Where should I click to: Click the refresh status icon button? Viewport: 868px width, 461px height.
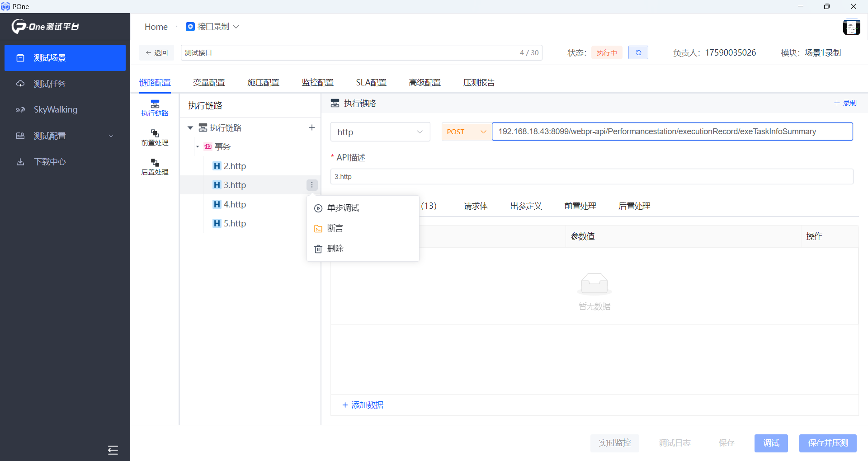[x=638, y=53]
